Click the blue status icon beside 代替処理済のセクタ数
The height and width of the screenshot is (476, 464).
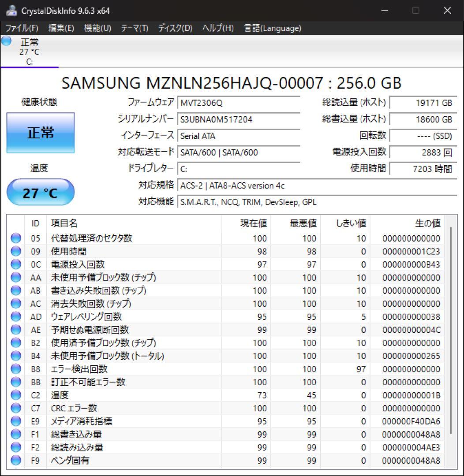click(15, 238)
